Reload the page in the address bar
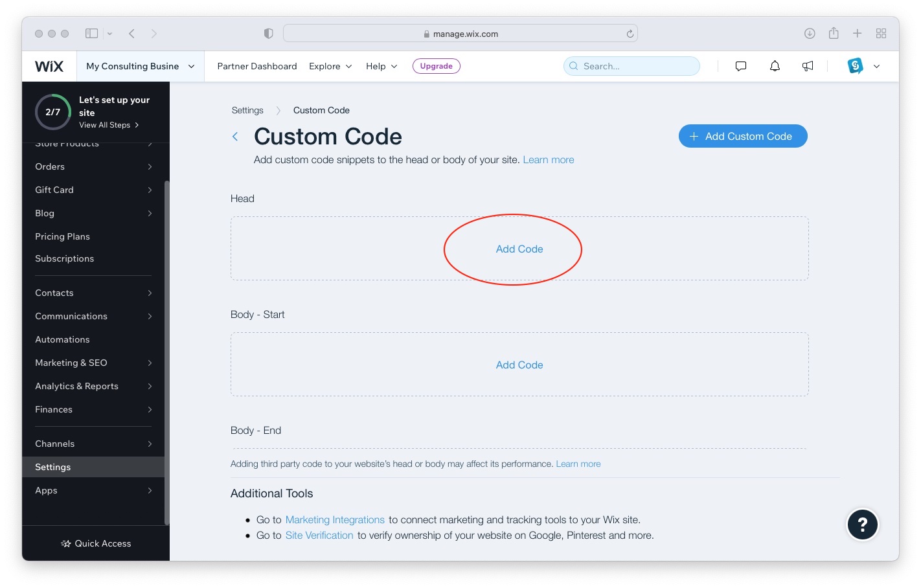 [x=630, y=34]
